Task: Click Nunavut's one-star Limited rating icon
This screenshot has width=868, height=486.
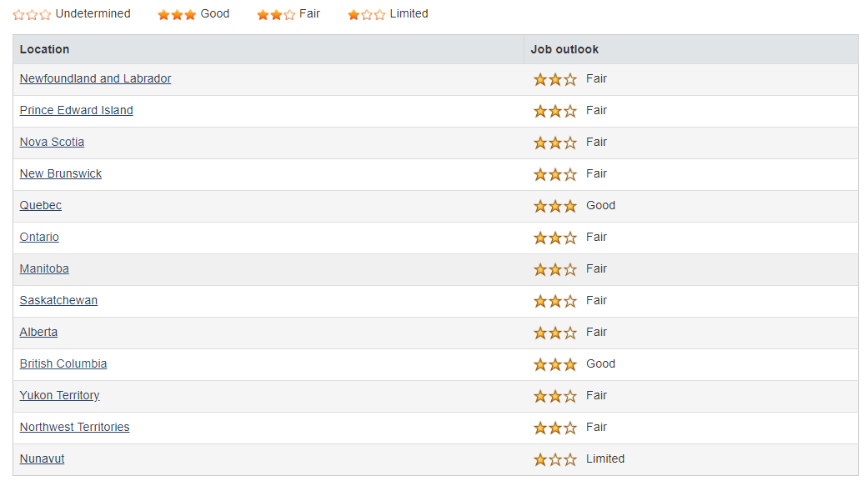Action: tap(555, 459)
